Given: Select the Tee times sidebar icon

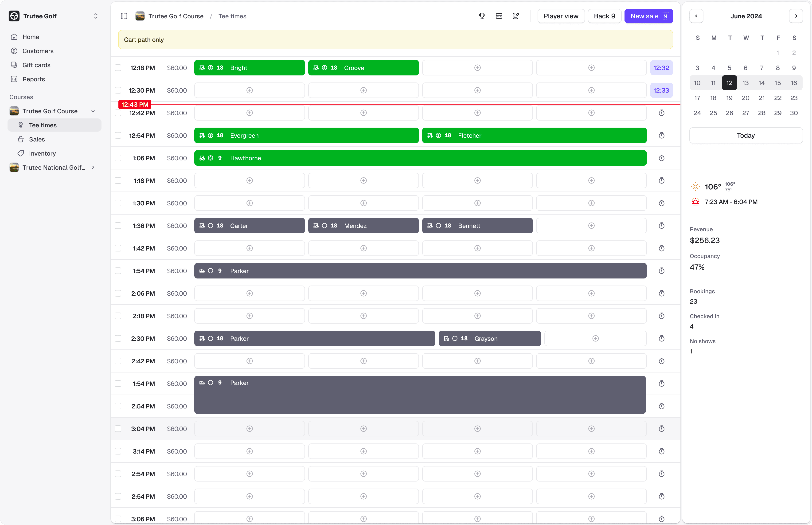Looking at the screenshot, I should (21, 125).
